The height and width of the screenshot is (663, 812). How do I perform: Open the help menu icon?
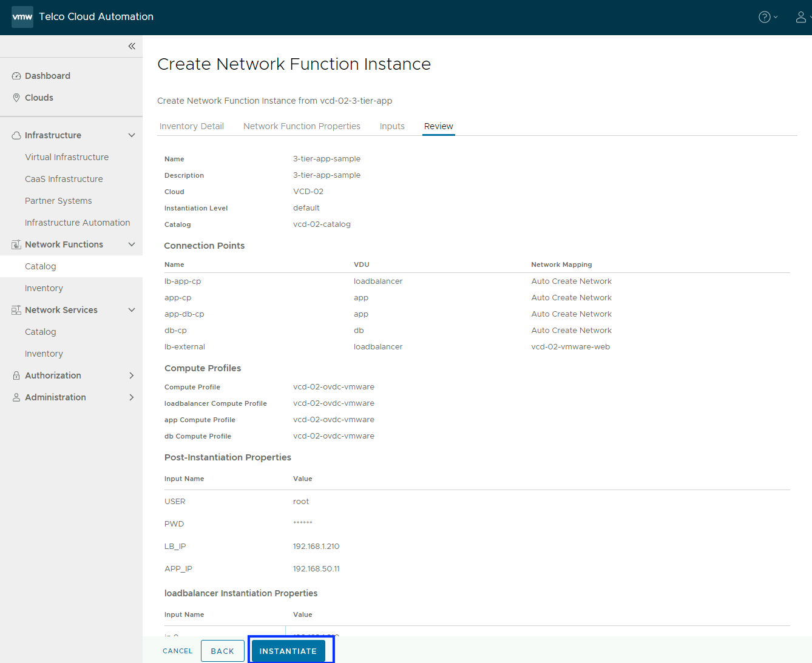click(765, 17)
